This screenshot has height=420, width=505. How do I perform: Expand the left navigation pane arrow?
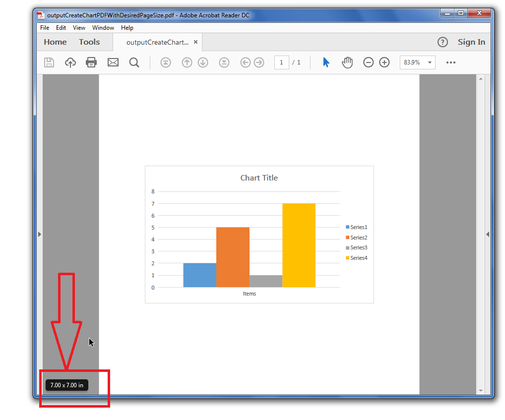[40, 235]
